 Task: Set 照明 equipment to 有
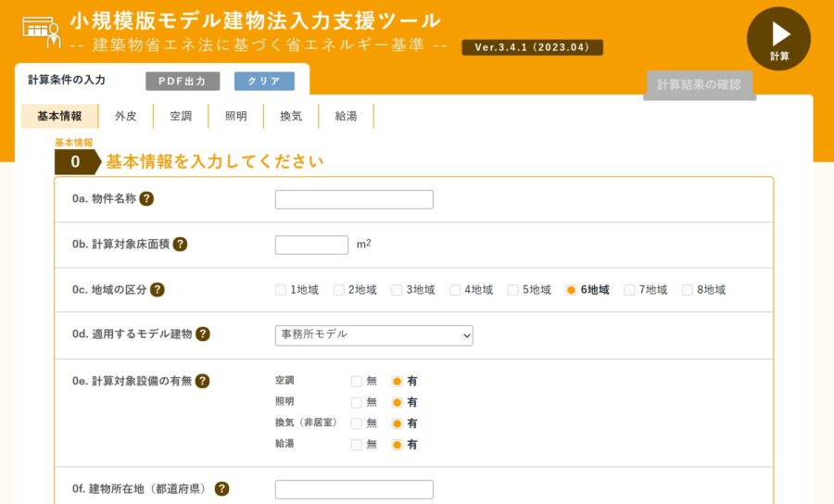coord(397,402)
